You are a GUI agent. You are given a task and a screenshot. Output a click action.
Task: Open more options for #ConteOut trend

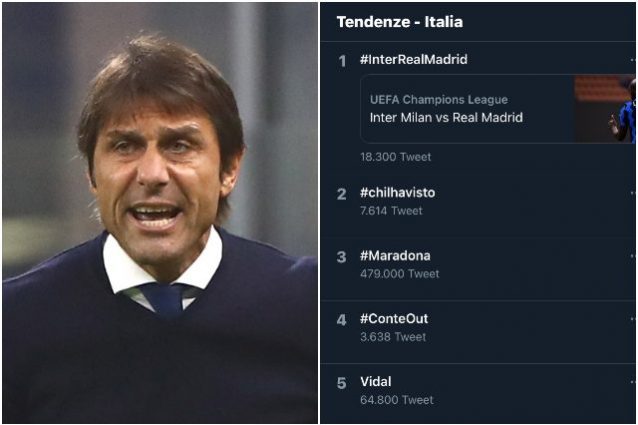pos(633,319)
